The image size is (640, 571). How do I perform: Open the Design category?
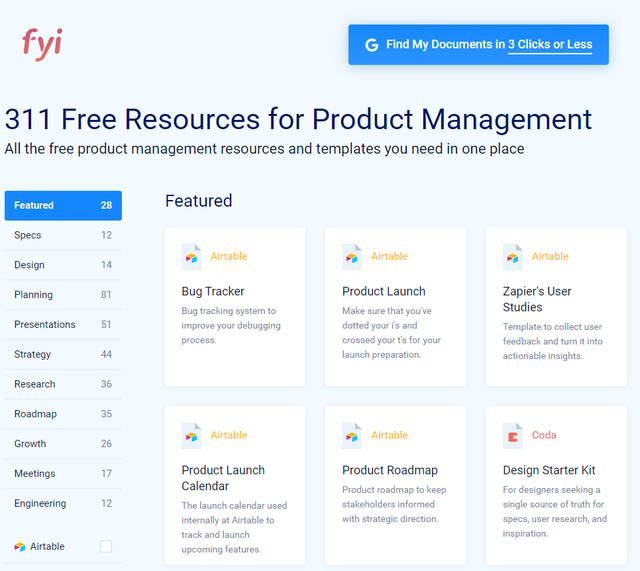[63, 265]
